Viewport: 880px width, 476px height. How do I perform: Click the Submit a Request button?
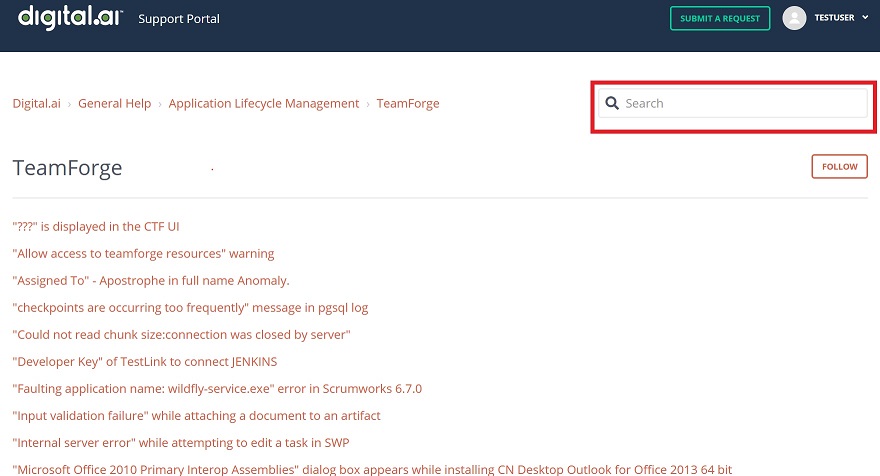point(719,18)
